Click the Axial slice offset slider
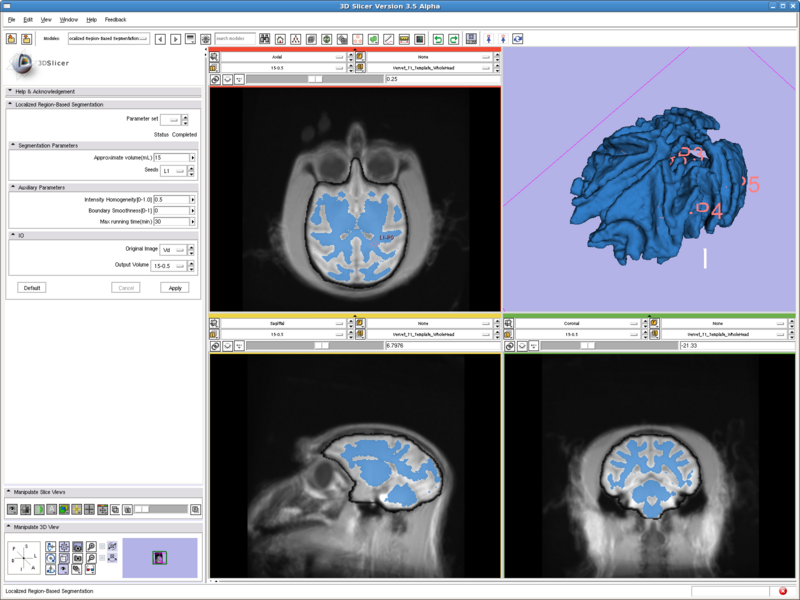 point(315,78)
